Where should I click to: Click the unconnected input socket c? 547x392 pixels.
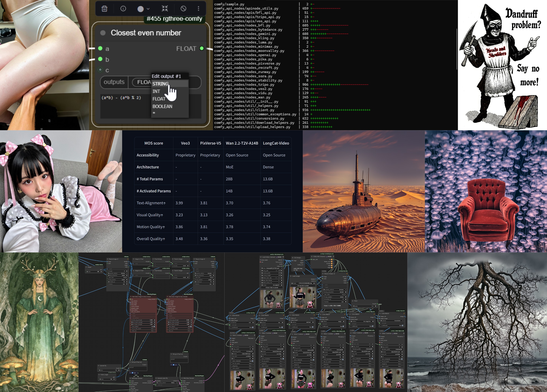(x=100, y=70)
